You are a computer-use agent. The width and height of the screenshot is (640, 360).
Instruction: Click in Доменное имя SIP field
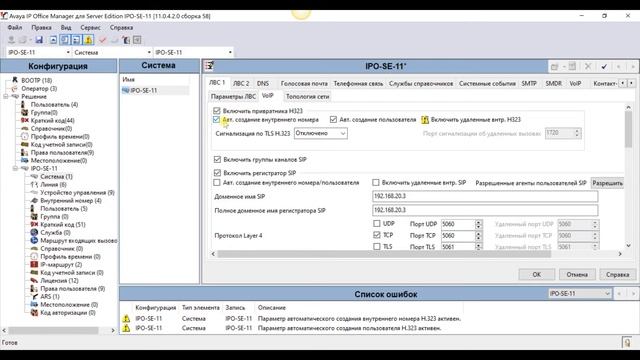click(485, 196)
